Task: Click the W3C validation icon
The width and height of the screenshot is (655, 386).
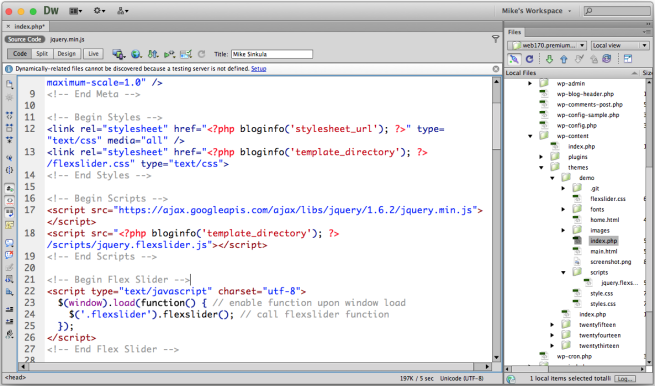Action: pyautogui.click(x=169, y=54)
